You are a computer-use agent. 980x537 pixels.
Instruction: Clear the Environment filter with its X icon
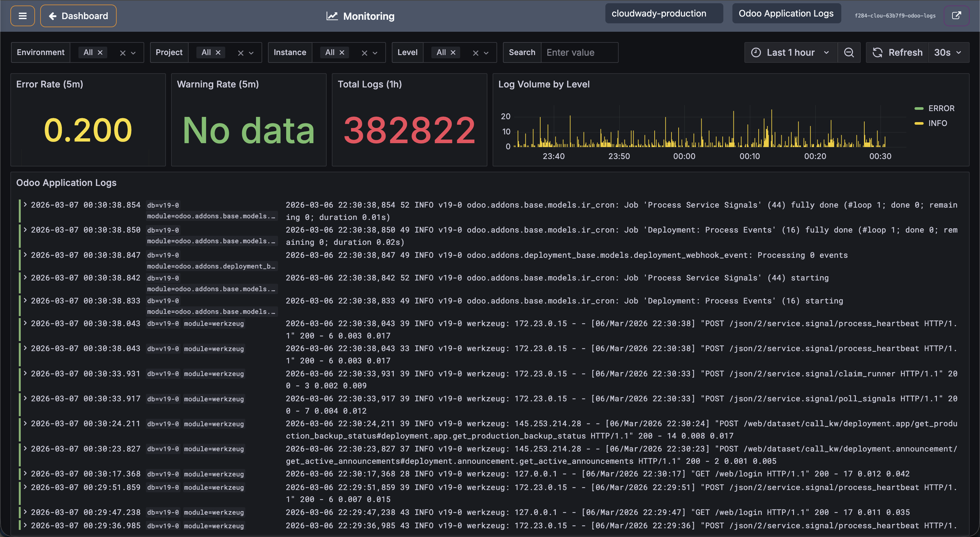[x=122, y=52]
